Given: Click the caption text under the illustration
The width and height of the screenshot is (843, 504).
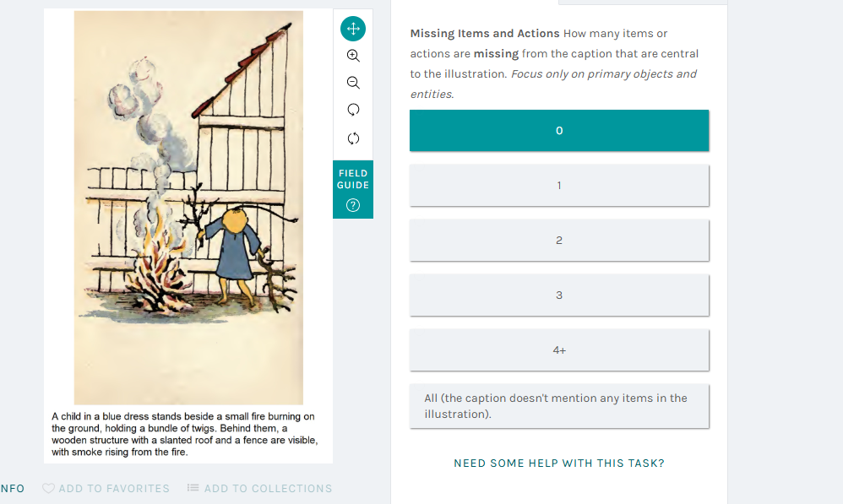Looking at the screenshot, I should click(x=184, y=434).
